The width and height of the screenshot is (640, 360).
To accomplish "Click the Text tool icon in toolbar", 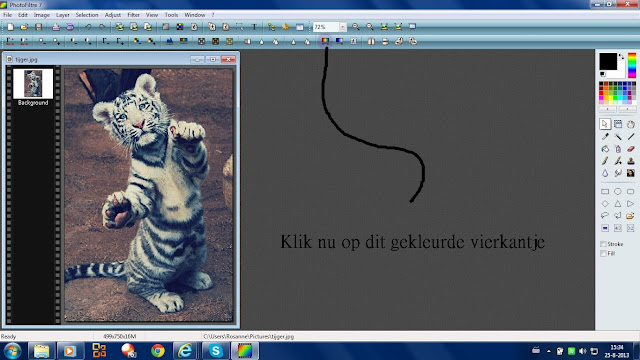I will click(x=254, y=27).
